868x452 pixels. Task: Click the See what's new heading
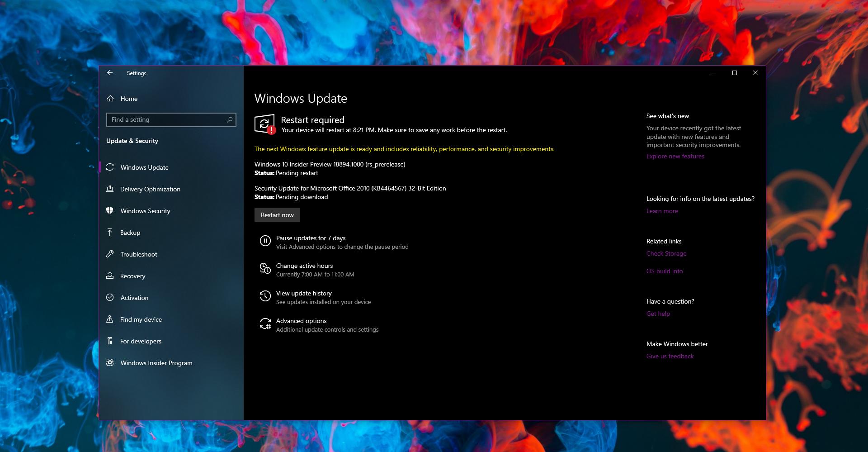click(x=667, y=116)
